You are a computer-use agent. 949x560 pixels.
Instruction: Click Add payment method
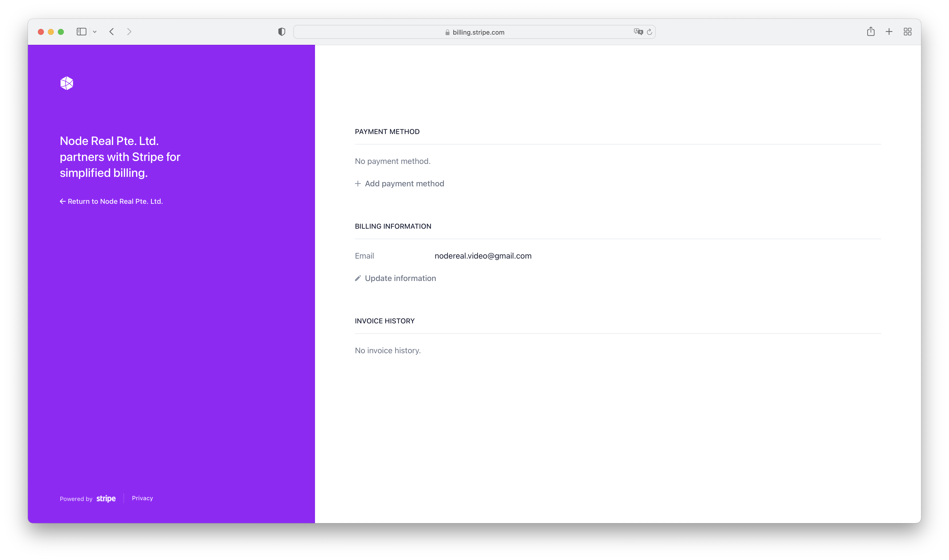pyautogui.click(x=404, y=184)
